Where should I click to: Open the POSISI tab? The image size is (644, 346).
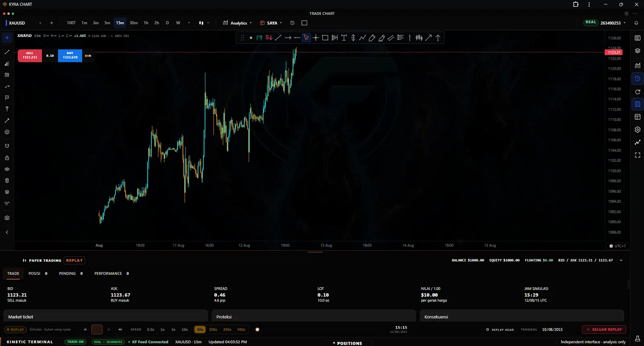[x=38, y=274]
